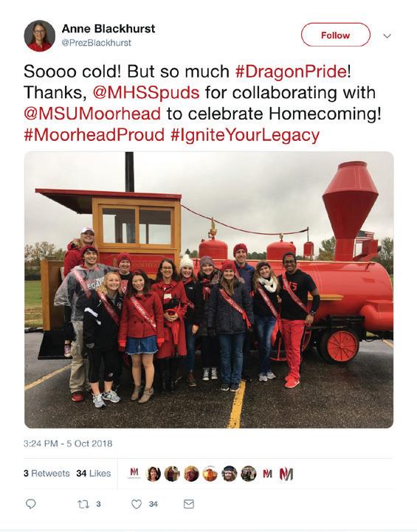Viewport: 417px width, 532px height.
Task: Expand the tweet options chevron
Action: [387, 35]
